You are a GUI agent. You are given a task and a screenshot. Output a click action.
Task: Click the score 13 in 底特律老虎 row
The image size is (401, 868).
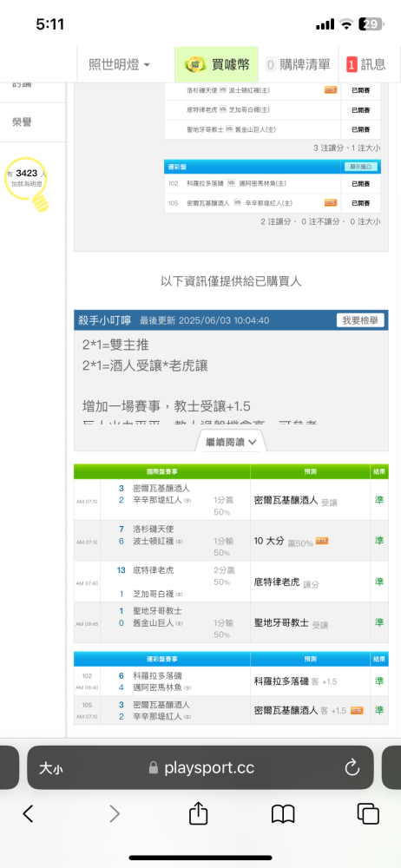(x=122, y=570)
